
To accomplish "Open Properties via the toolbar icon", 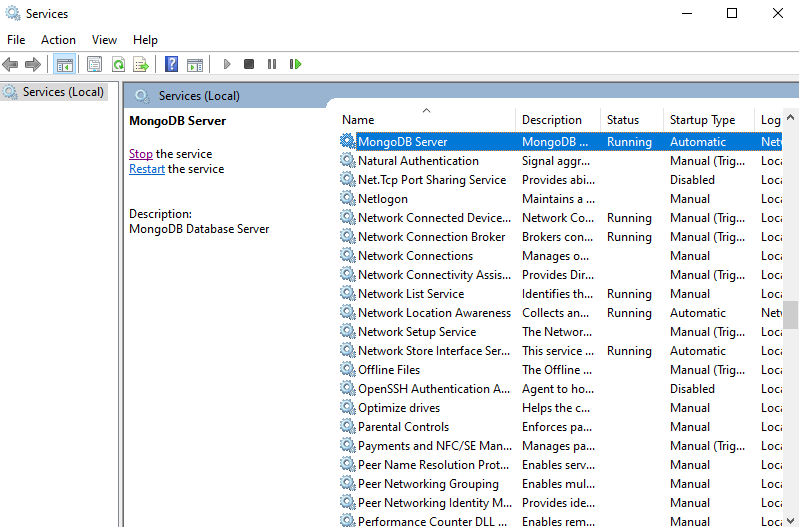I will click(x=94, y=64).
